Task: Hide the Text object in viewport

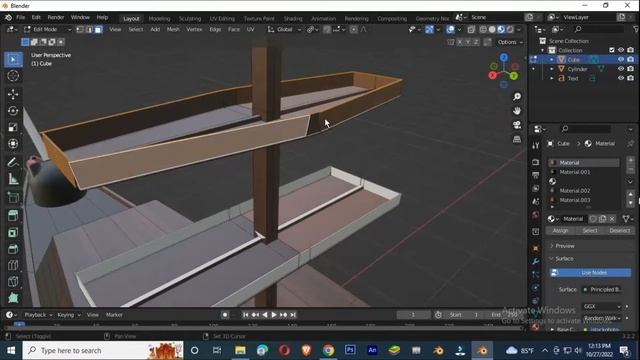Action: (x=621, y=78)
